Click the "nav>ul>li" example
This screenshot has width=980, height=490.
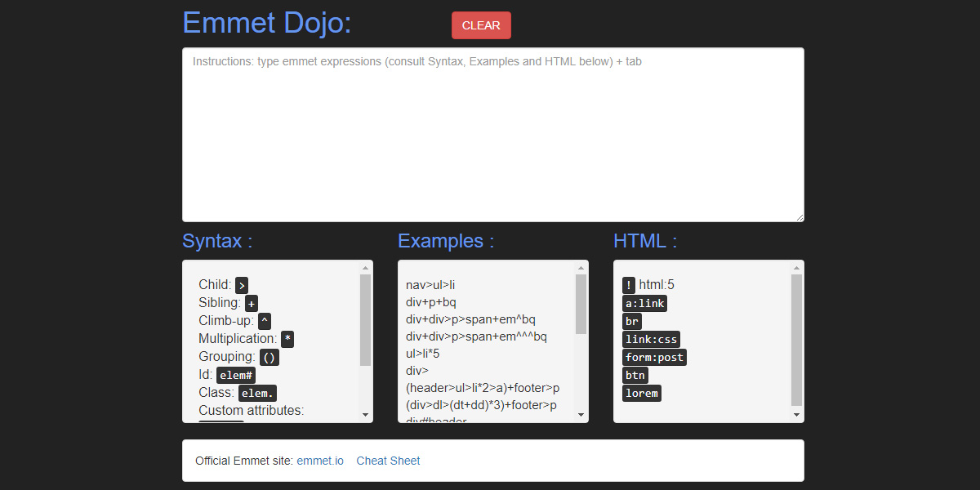point(430,285)
